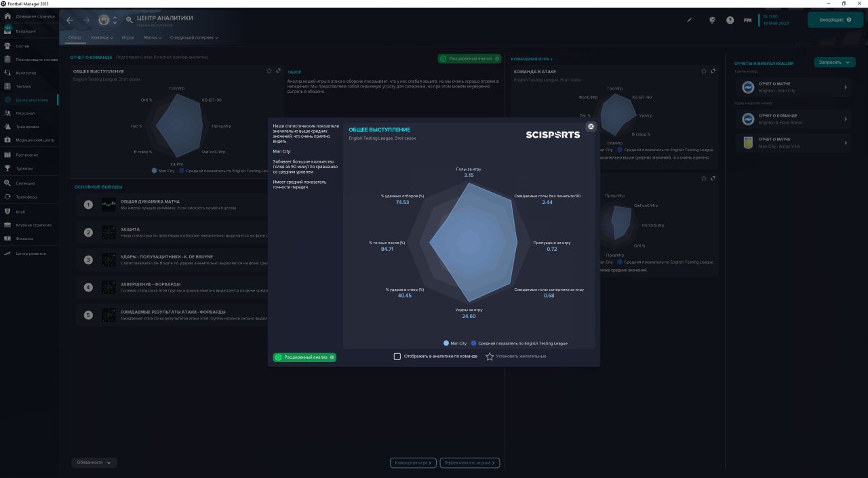Click the Входящие continue button
Viewport: 868px width, 478px height.
tap(835, 20)
